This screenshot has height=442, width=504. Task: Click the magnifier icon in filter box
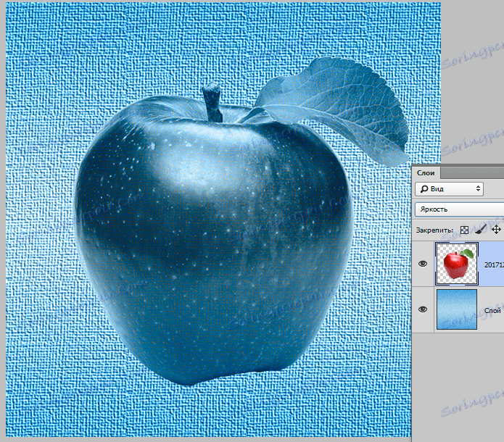[x=424, y=189]
